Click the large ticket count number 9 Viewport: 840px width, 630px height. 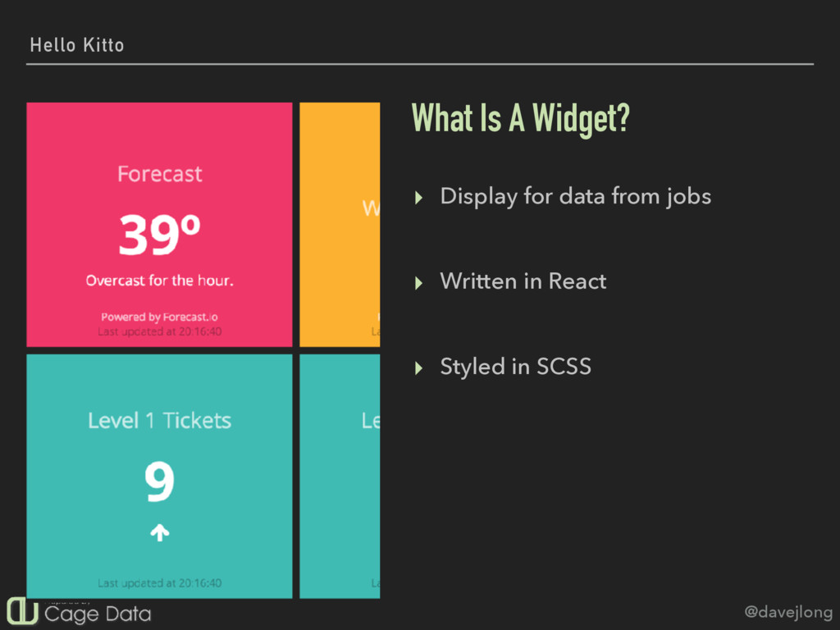click(159, 482)
